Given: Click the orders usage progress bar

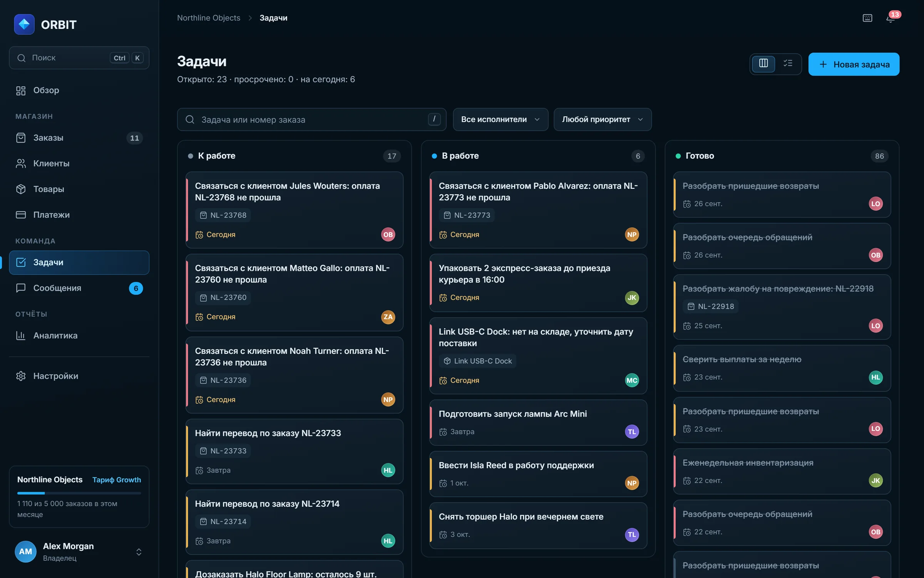Looking at the screenshot, I should tap(79, 493).
